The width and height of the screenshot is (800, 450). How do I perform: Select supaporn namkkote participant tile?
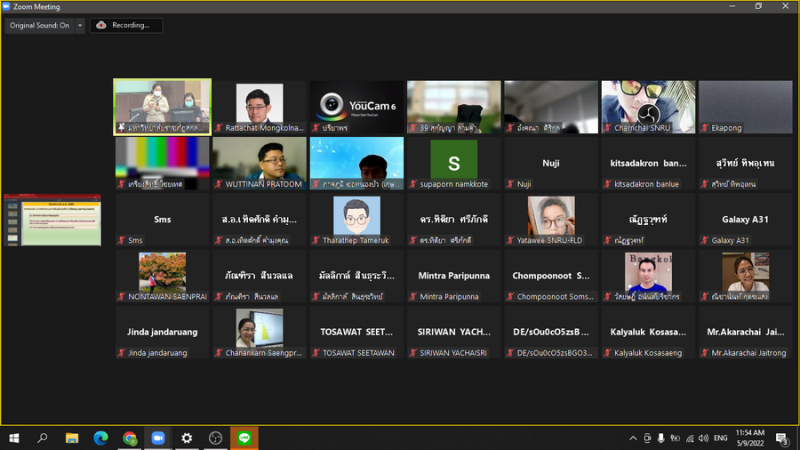point(453,163)
